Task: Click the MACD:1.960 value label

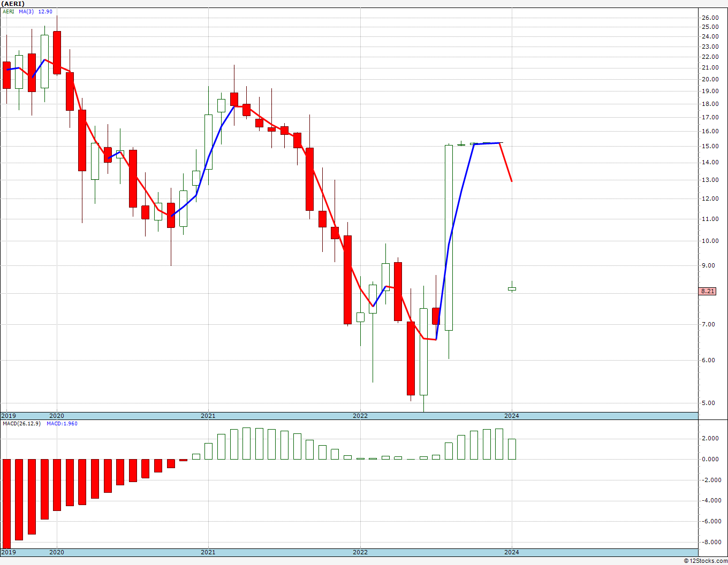Action: 62,423
